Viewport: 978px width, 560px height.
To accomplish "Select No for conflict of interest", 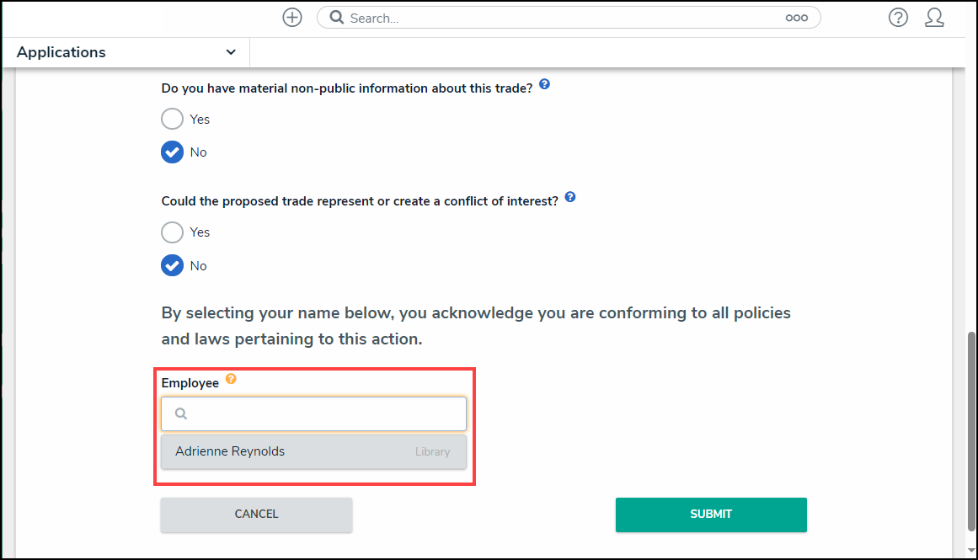I will click(172, 266).
